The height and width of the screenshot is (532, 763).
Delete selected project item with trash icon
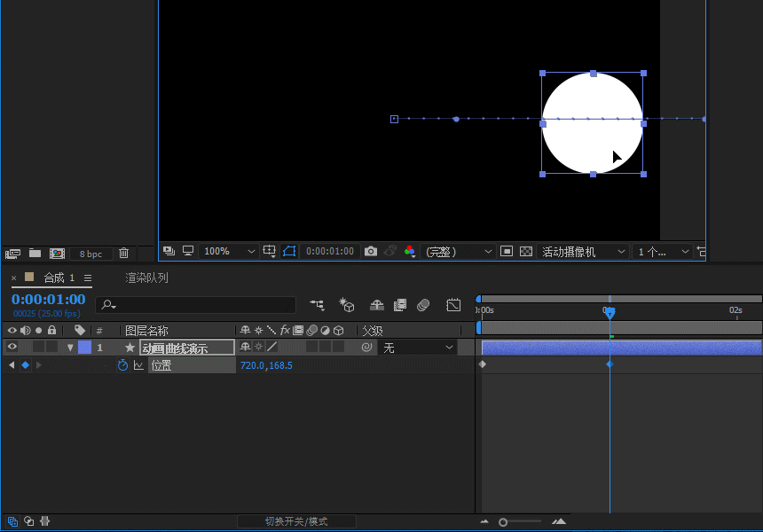tap(123, 253)
